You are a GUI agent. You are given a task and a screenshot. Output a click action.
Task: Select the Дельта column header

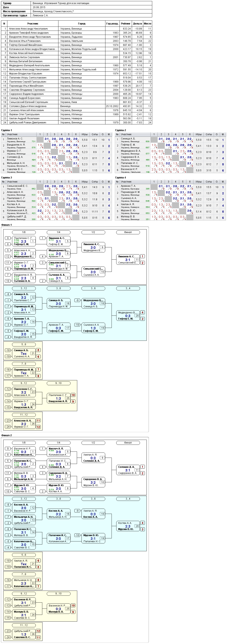click(x=137, y=23)
